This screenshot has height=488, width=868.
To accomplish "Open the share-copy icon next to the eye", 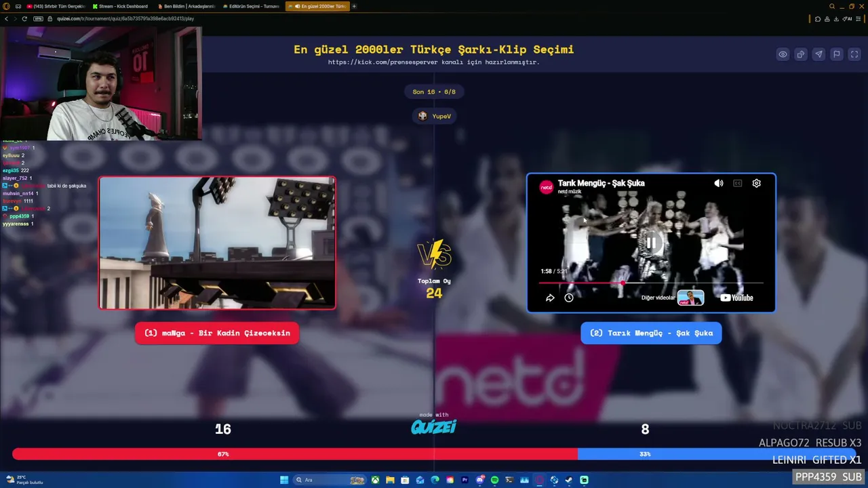I will tap(801, 54).
